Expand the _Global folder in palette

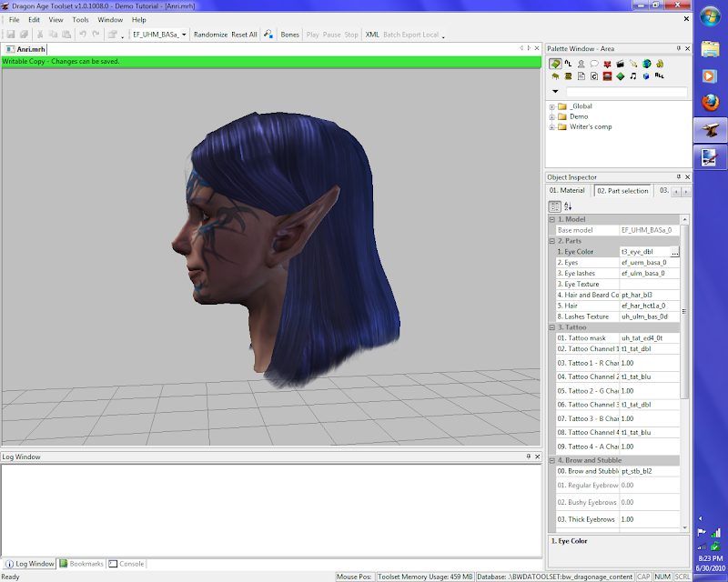pyautogui.click(x=551, y=106)
